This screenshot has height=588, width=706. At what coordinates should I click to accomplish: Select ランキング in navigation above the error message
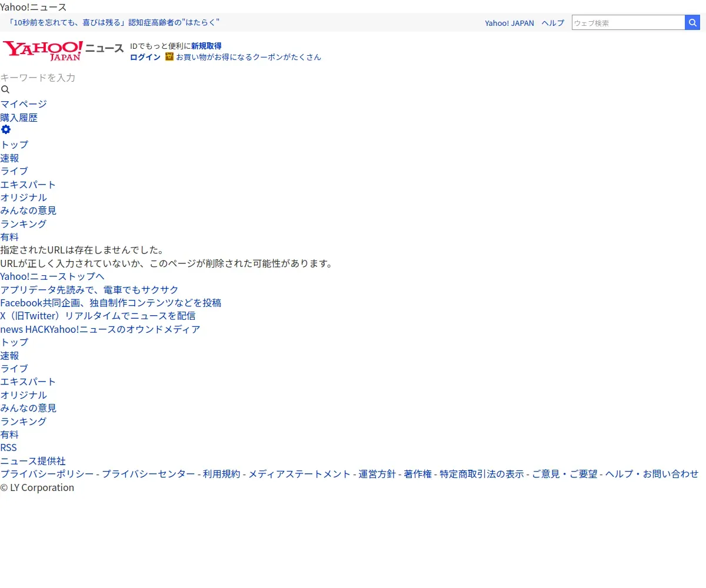point(24,224)
